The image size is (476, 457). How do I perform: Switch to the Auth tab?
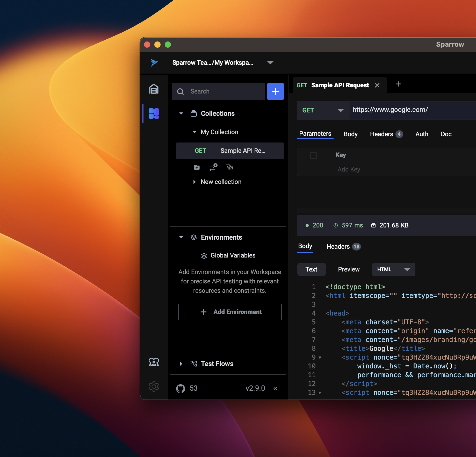point(422,134)
